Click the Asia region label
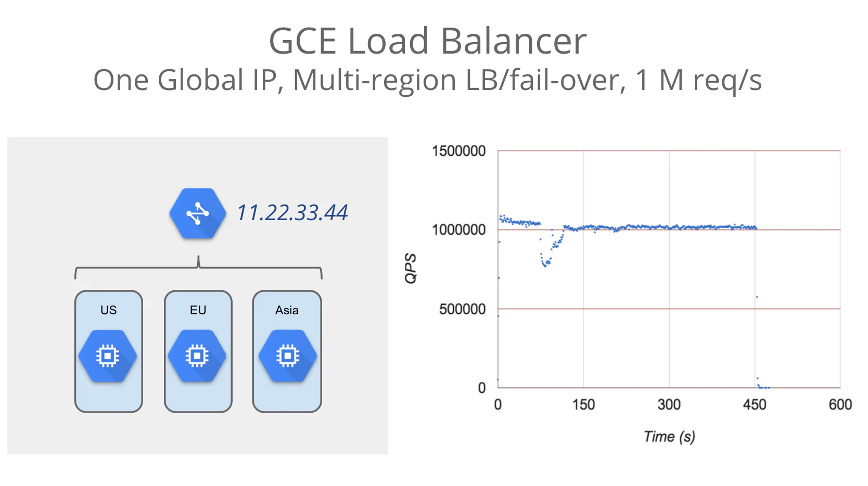868x486 pixels. pos(287,310)
